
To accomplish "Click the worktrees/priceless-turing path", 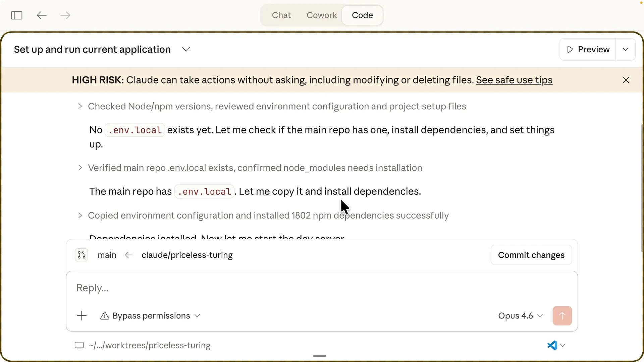I will (150, 346).
